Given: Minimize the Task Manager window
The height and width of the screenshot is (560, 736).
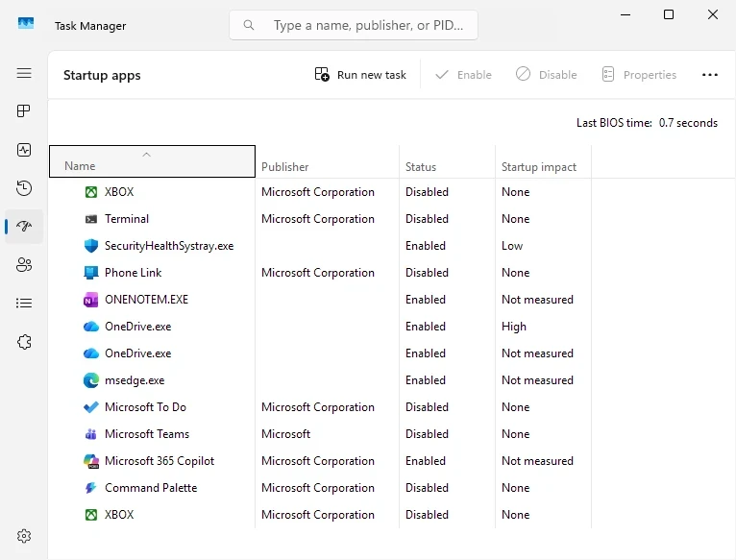Looking at the screenshot, I should [626, 14].
